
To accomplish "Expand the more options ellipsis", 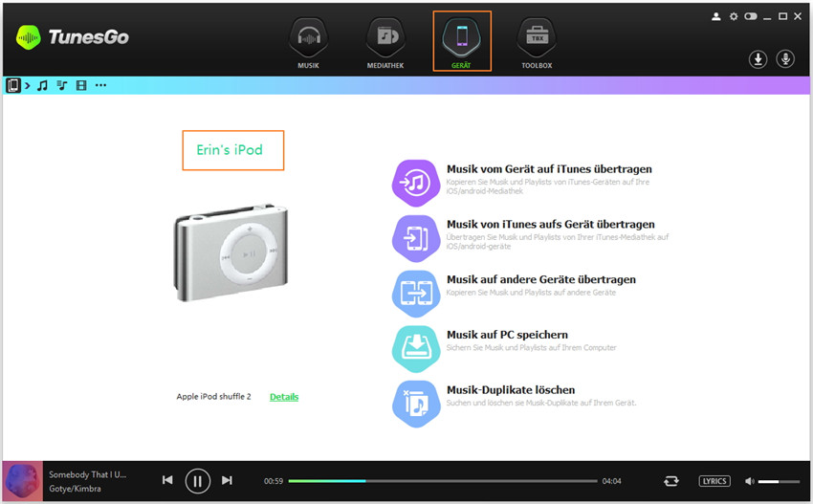I will coord(100,86).
